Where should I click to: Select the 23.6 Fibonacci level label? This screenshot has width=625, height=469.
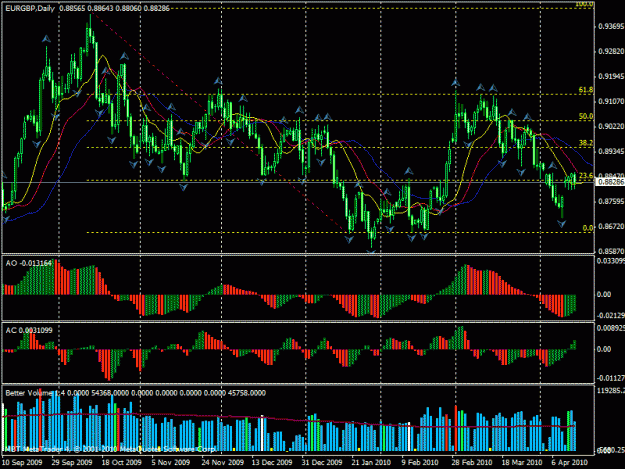click(x=586, y=176)
